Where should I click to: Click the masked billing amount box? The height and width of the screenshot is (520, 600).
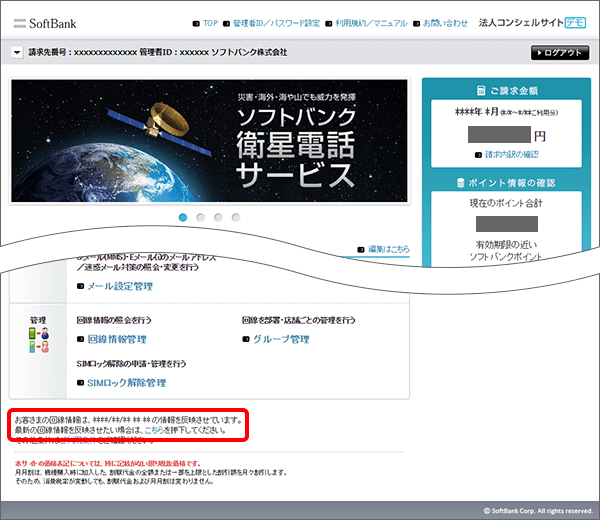pos(499,134)
